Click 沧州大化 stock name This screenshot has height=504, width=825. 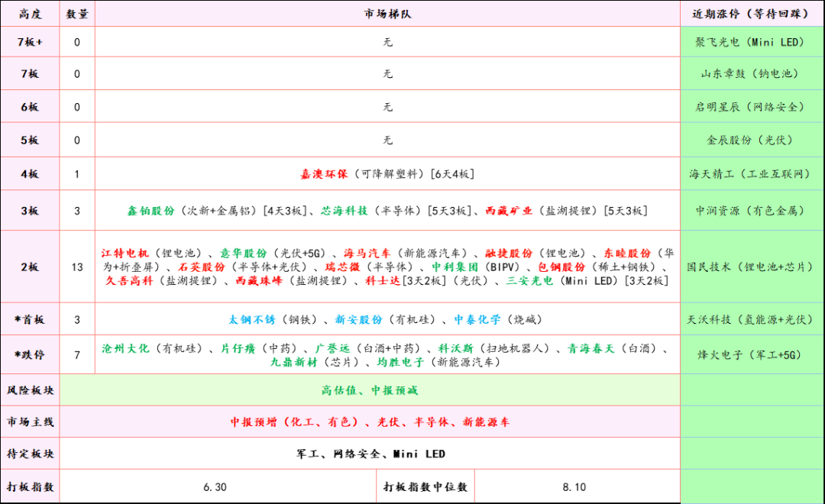(x=125, y=348)
